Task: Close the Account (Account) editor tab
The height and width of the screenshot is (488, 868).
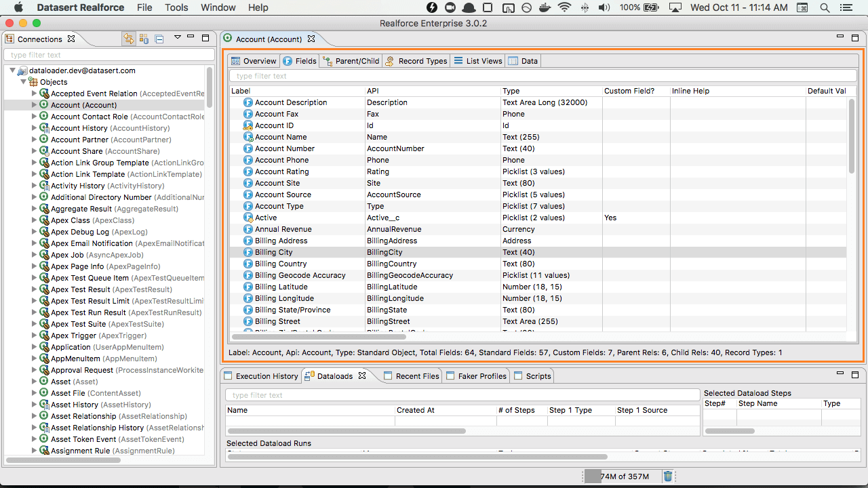Action: pos(311,39)
